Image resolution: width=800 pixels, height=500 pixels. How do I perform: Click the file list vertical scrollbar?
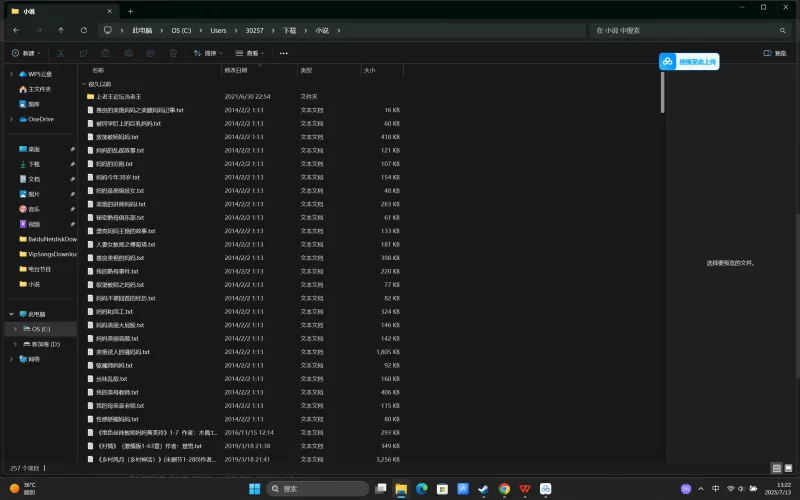662,92
